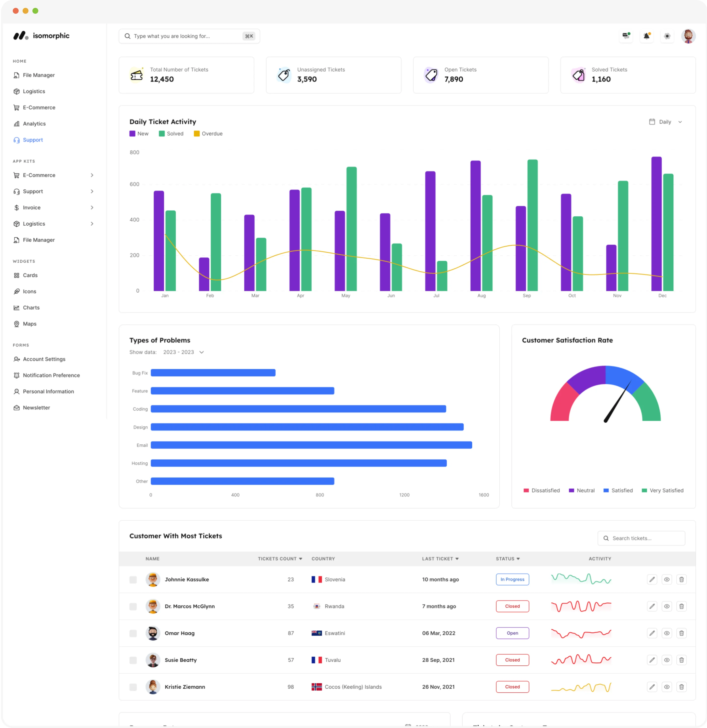Image resolution: width=707 pixels, height=728 pixels.
Task: Open the messages icon in header
Action: coord(626,36)
